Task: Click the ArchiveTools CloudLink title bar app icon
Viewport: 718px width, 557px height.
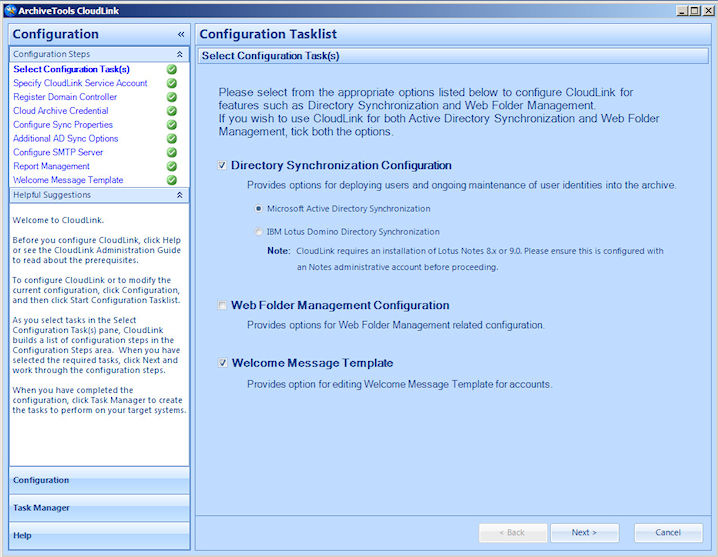Action: coord(10,10)
